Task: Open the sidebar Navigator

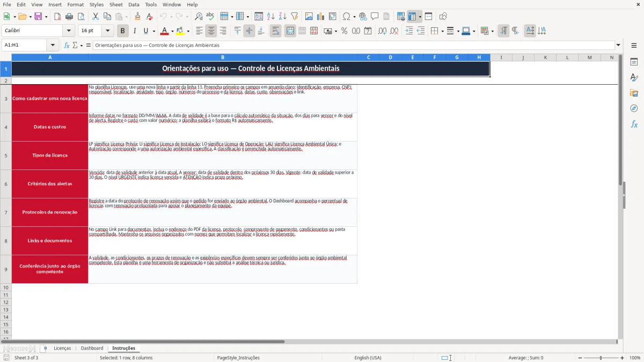Action: (x=634, y=108)
